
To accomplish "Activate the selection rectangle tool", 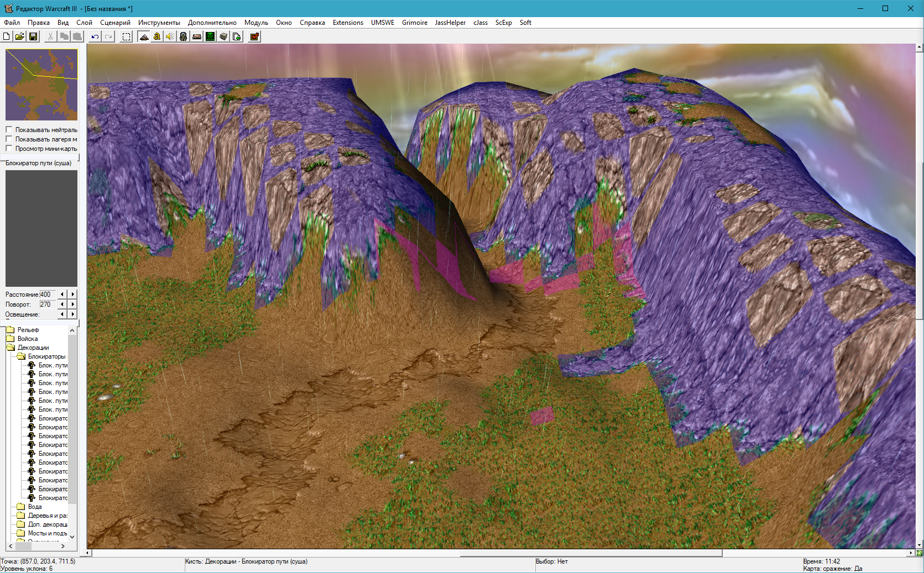I will click(x=127, y=36).
